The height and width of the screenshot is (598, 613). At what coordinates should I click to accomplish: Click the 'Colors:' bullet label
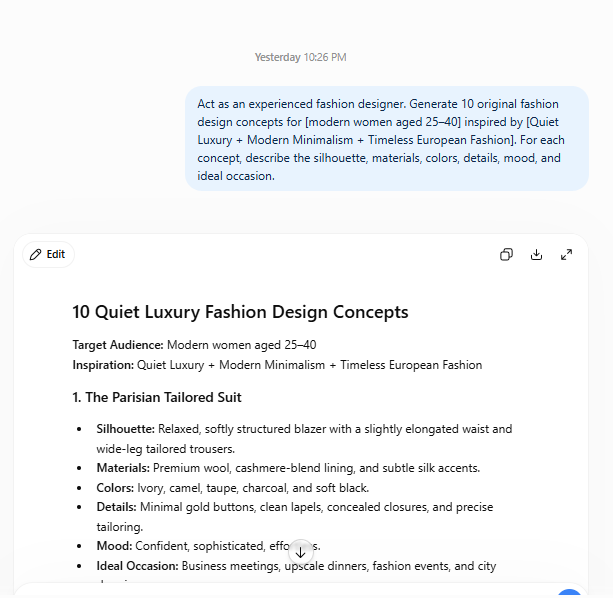(x=115, y=488)
